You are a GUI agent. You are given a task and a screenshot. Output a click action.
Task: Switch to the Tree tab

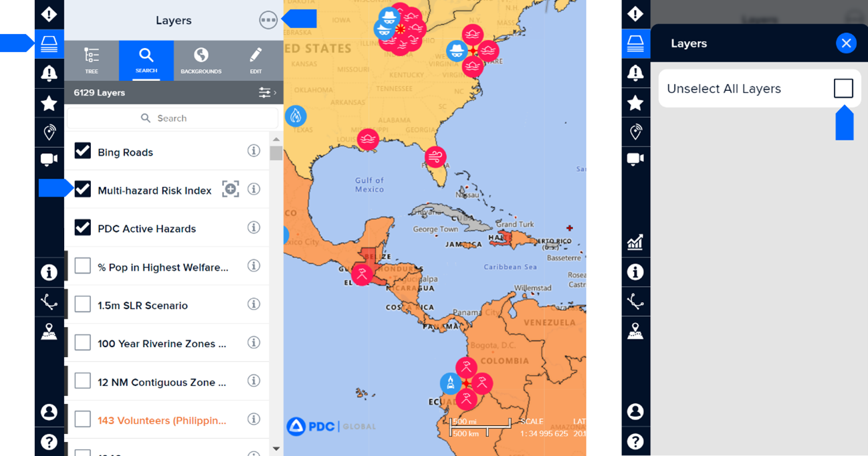coord(92,60)
